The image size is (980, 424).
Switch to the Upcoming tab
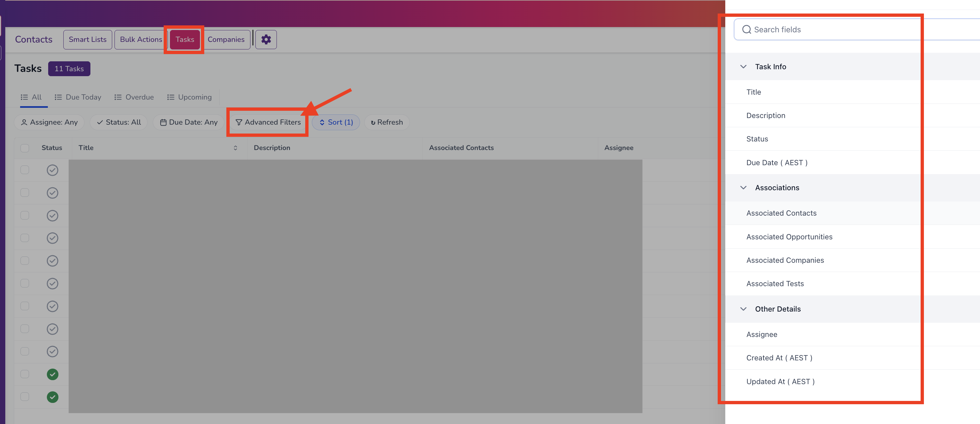pyautogui.click(x=194, y=97)
